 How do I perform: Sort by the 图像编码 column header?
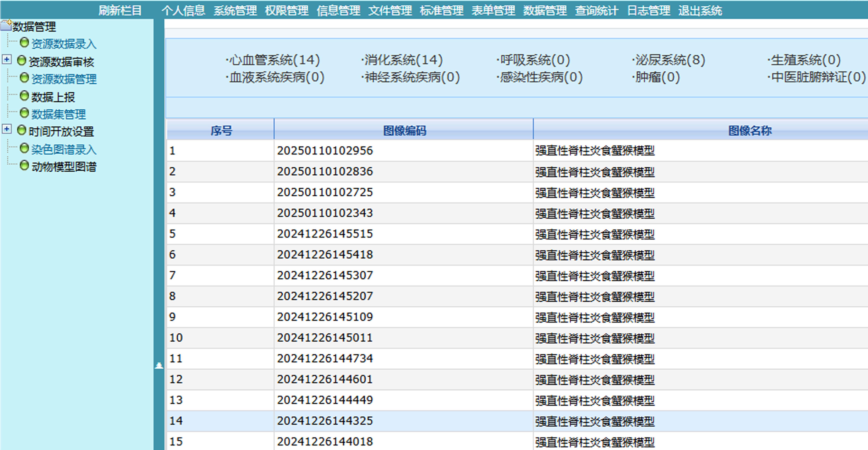pyautogui.click(x=404, y=130)
